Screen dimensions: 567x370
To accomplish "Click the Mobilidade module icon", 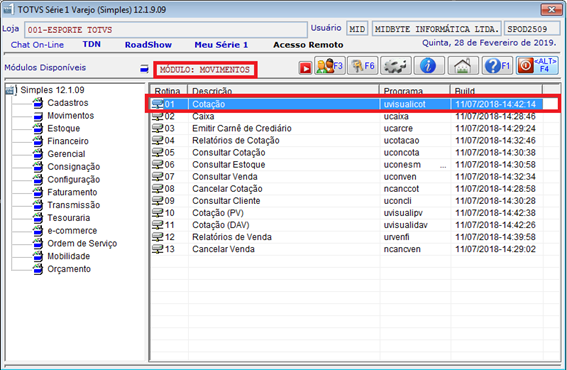I will [38, 256].
